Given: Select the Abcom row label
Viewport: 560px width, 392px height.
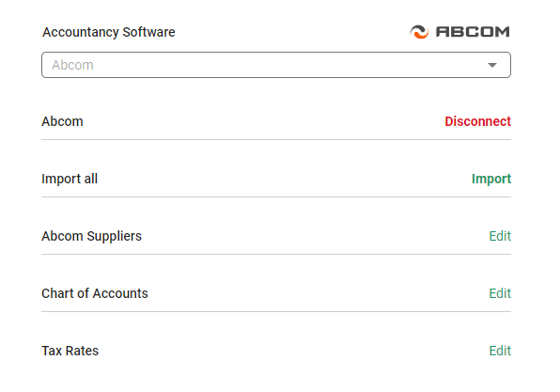Looking at the screenshot, I should coord(62,121).
